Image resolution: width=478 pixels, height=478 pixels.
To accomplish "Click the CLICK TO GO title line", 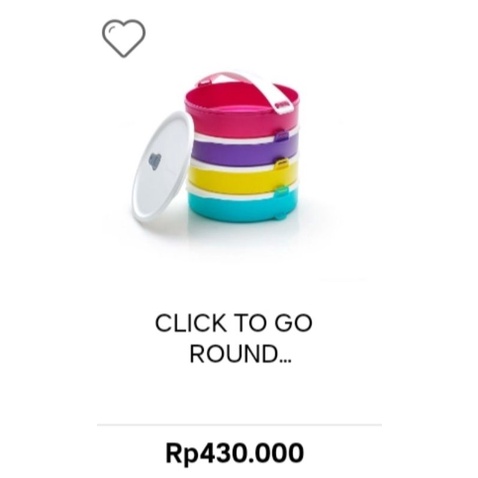I will coord(234,323).
